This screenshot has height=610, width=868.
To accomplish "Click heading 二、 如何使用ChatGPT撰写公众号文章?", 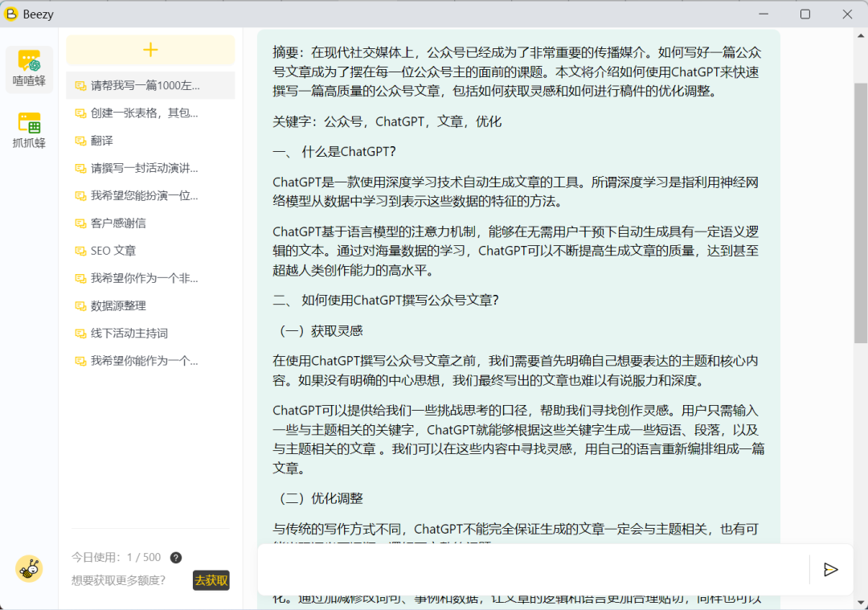I will (x=386, y=301).
